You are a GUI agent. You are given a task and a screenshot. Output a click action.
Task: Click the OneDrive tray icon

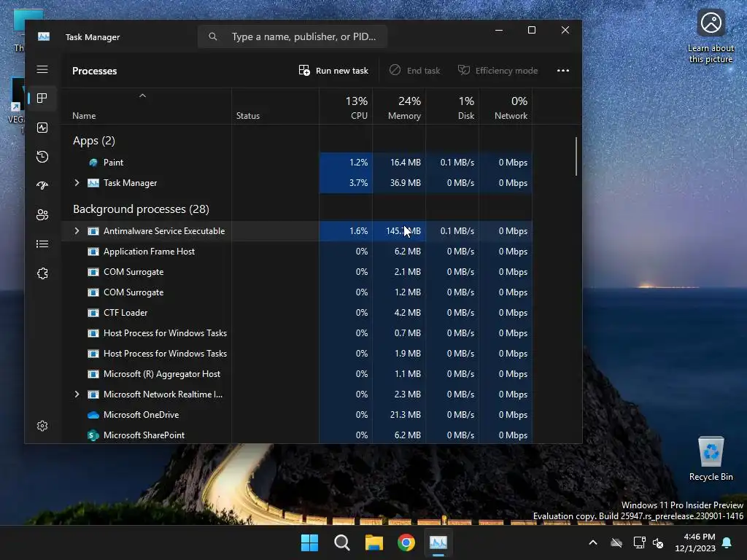point(616,542)
